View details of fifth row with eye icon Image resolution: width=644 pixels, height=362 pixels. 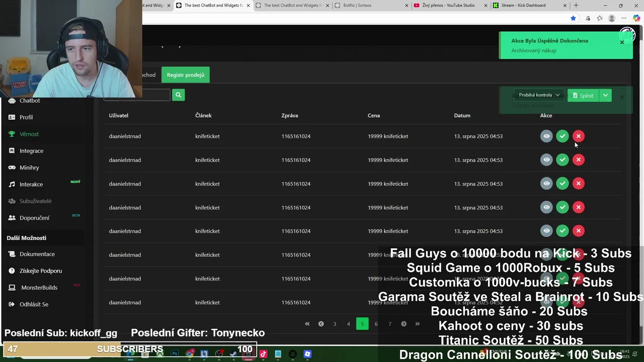[546, 231]
